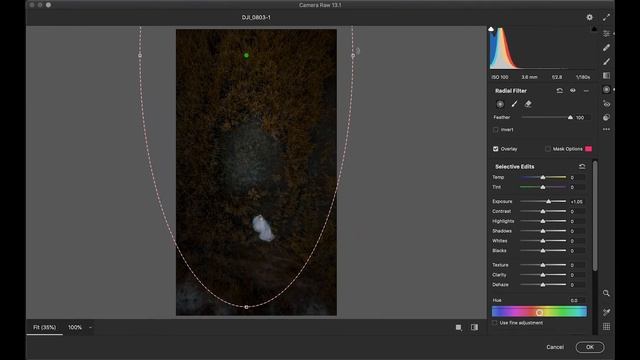Screen dimensions: 640x360
Task: Click the DJI_0803-1 file name
Action: pos(256,17)
